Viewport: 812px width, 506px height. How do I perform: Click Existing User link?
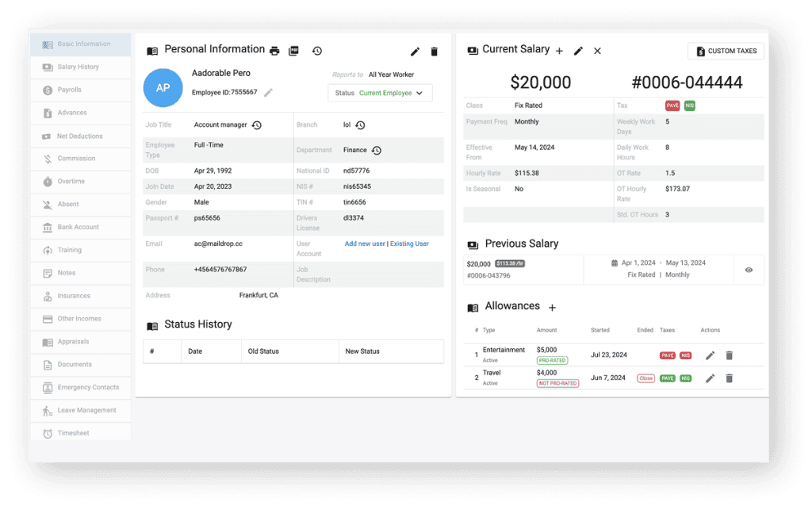click(x=409, y=243)
